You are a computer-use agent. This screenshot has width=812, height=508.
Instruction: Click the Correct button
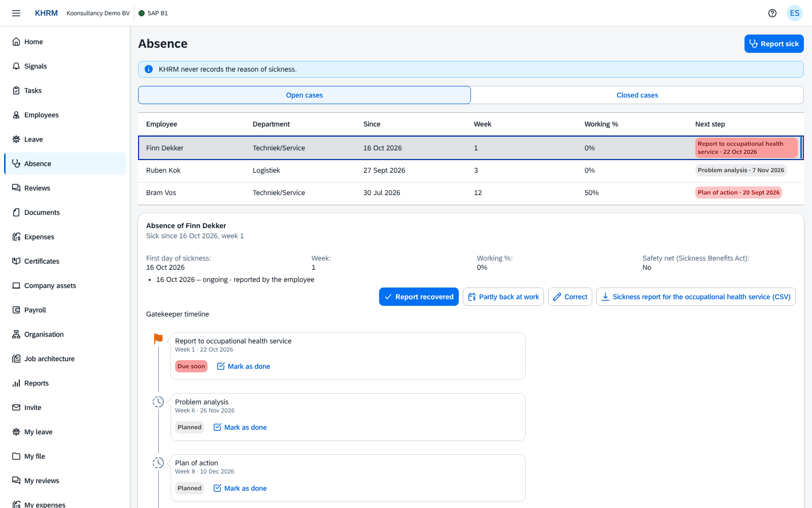click(570, 297)
